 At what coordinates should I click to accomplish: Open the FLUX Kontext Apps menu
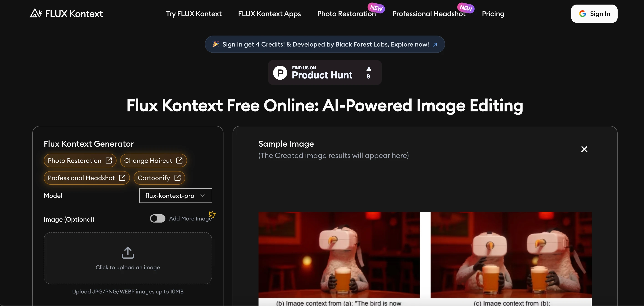(269, 14)
